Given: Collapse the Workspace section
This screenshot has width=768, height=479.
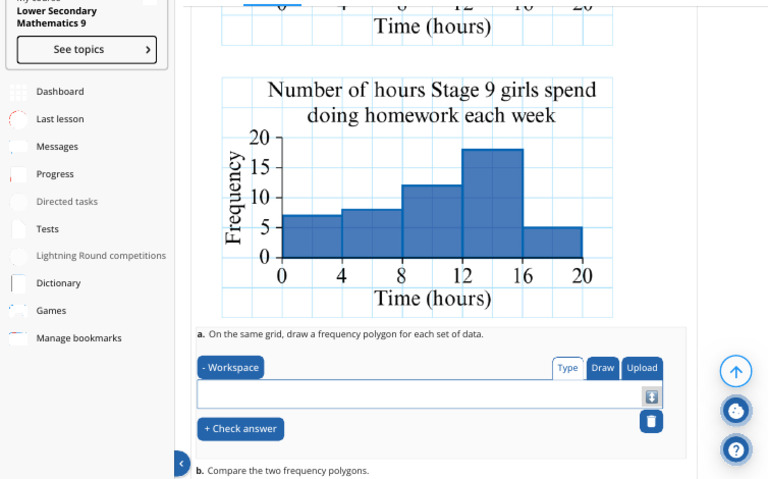Looking at the screenshot, I should (x=230, y=367).
